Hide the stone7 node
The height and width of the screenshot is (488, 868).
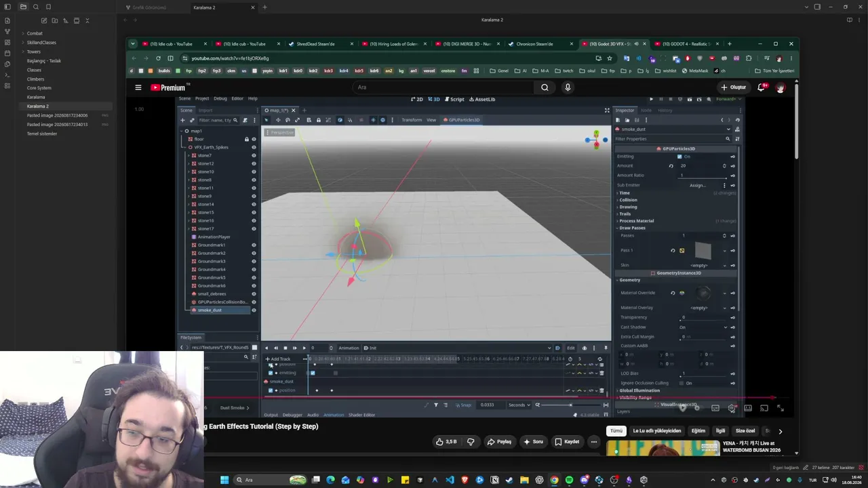(x=254, y=155)
